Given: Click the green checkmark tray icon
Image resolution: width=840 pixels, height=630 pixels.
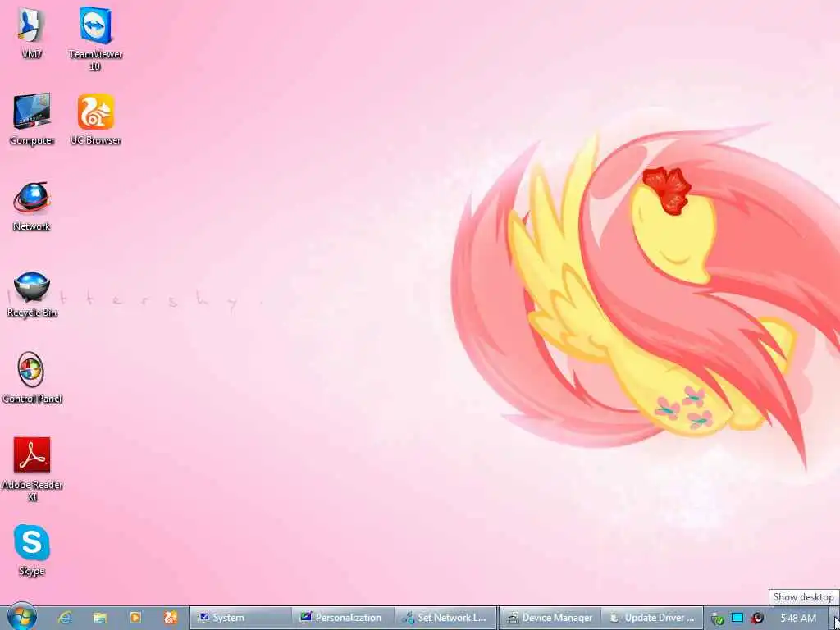Looking at the screenshot, I should pos(718,619).
